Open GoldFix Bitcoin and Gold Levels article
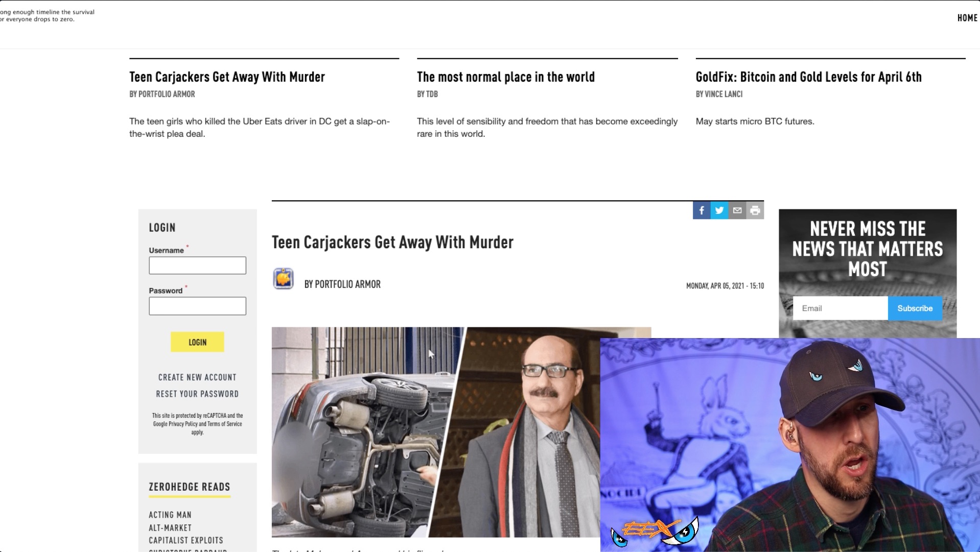 coord(808,77)
